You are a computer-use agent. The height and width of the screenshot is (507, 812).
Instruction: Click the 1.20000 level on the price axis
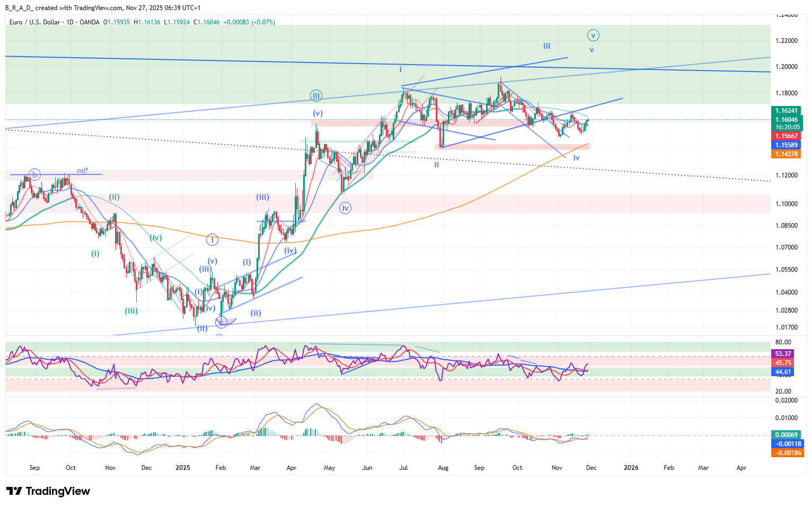coord(787,67)
